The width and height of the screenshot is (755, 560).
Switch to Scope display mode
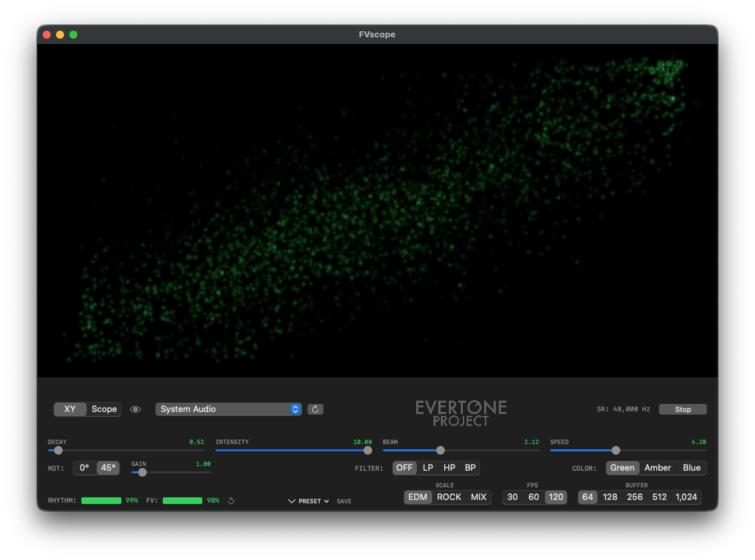pyautogui.click(x=104, y=409)
